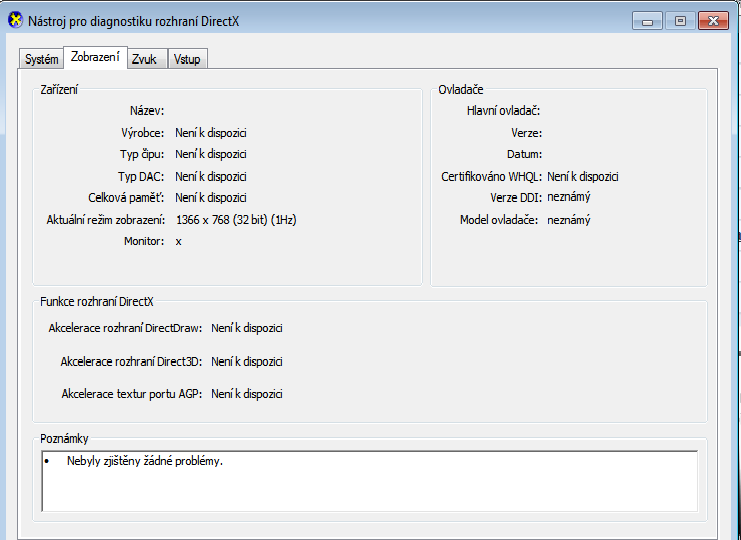Switch to the Systém tab
741x540 pixels.
click(42, 59)
